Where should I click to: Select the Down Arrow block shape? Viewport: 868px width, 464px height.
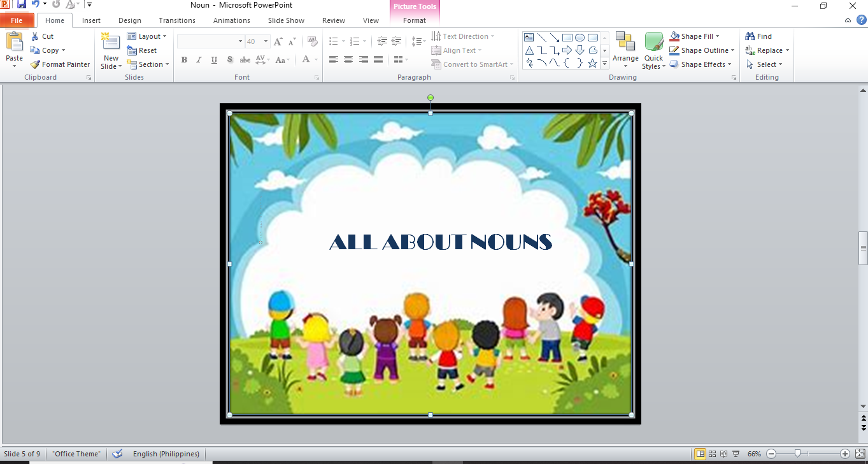580,50
